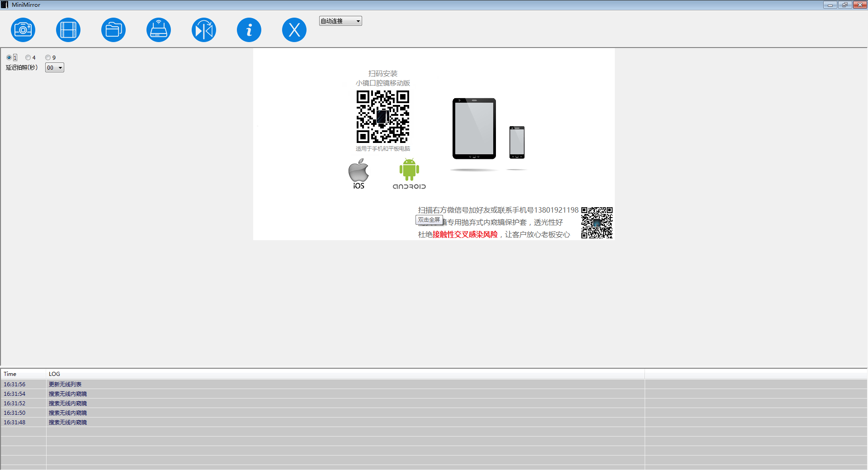Click the WeChat contact QR code

(x=597, y=223)
